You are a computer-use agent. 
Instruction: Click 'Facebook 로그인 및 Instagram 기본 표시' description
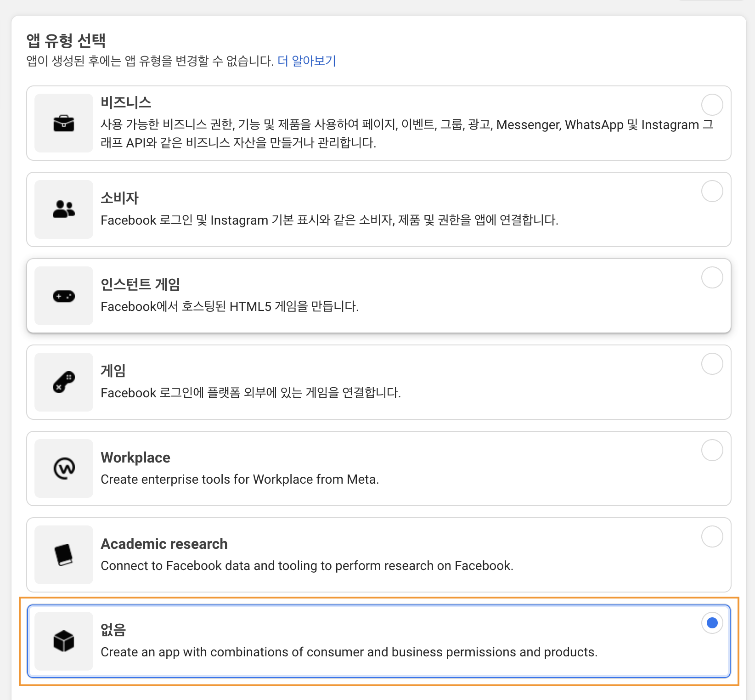click(x=329, y=220)
